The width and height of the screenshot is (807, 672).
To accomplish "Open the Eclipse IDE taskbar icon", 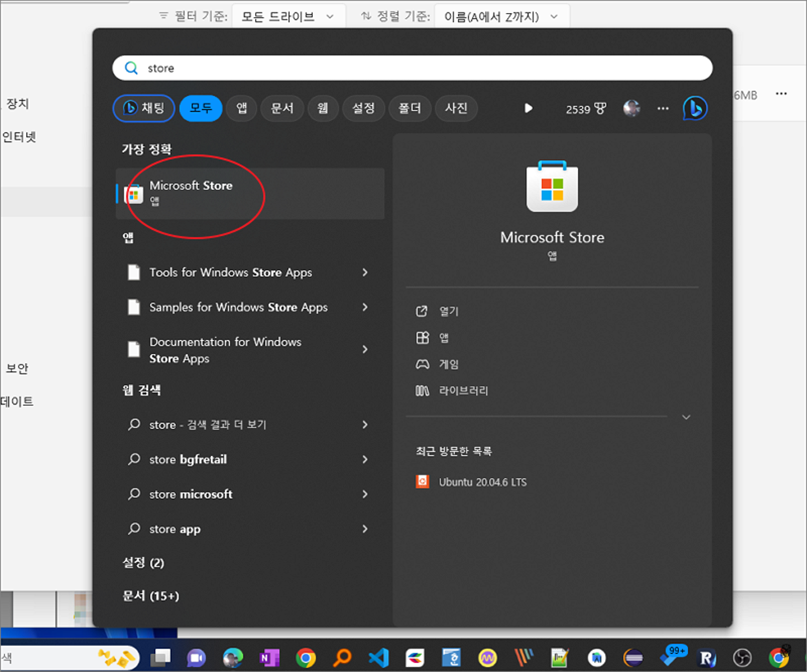I will (633, 658).
